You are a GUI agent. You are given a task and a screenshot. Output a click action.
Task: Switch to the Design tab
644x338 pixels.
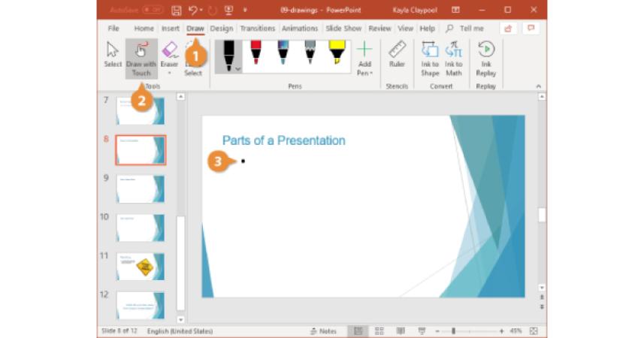[222, 29]
